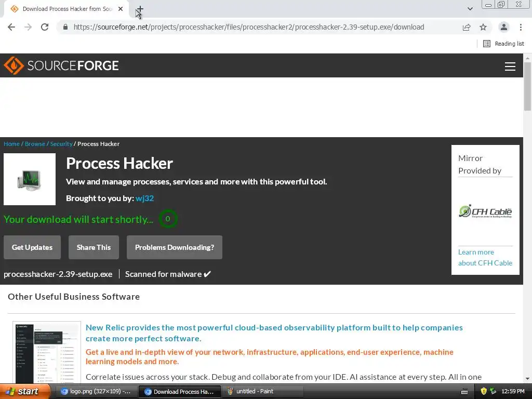This screenshot has width=532, height=399.
Task: Open Learn more about CFH Cable link
Action: [485, 258]
